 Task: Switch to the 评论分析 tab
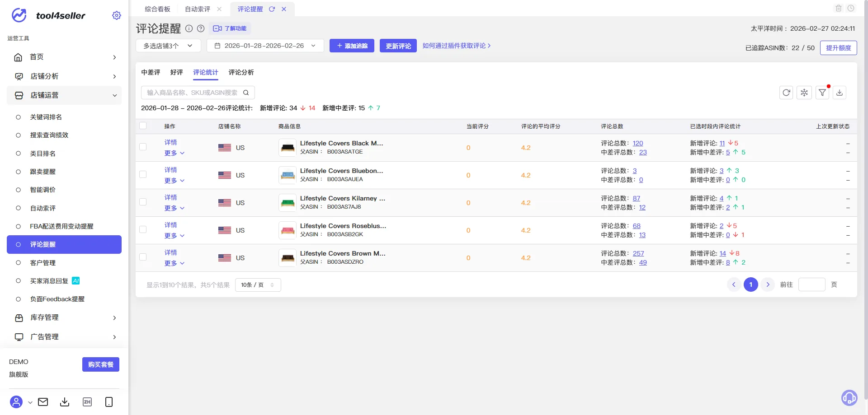(241, 72)
